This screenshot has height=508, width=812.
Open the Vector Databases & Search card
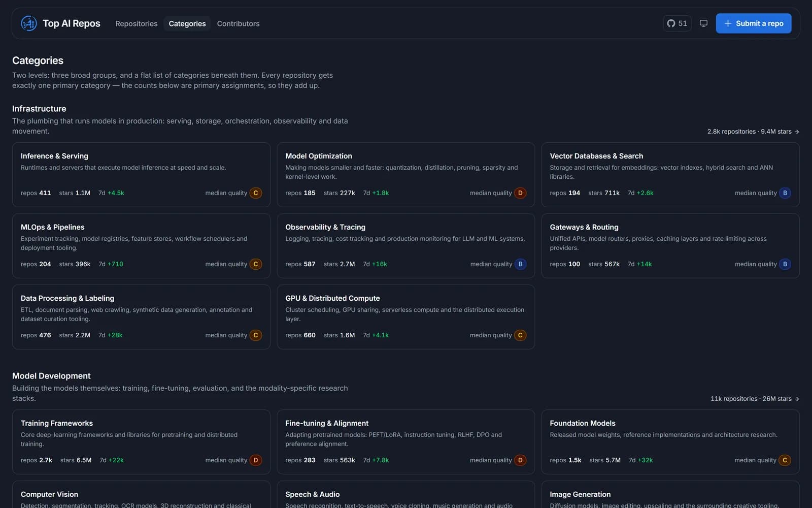point(670,175)
